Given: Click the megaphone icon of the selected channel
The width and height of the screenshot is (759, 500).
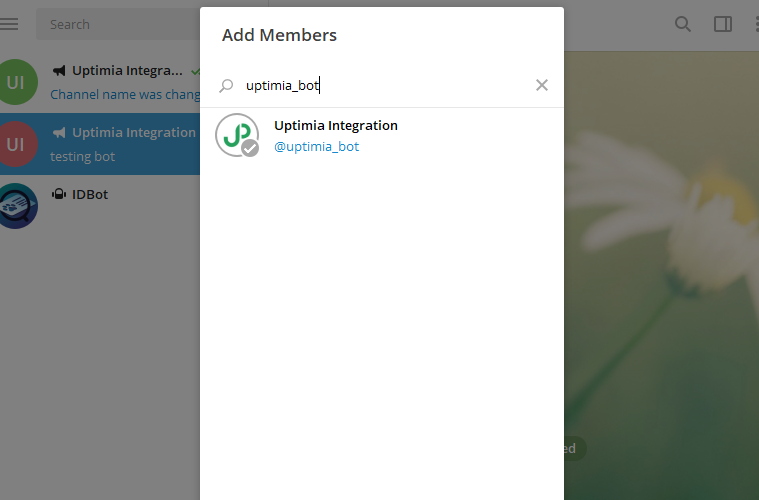Looking at the screenshot, I should pos(59,133).
